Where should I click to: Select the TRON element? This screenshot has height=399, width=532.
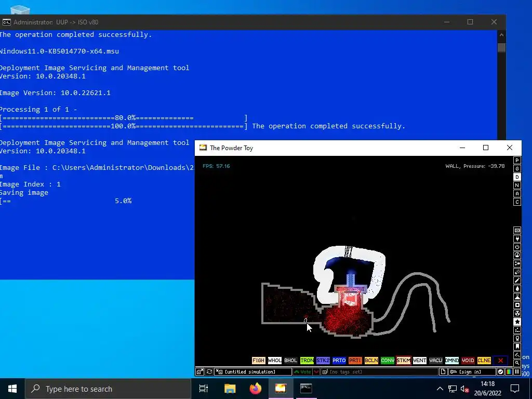pyautogui.click(x=307, y=361)
